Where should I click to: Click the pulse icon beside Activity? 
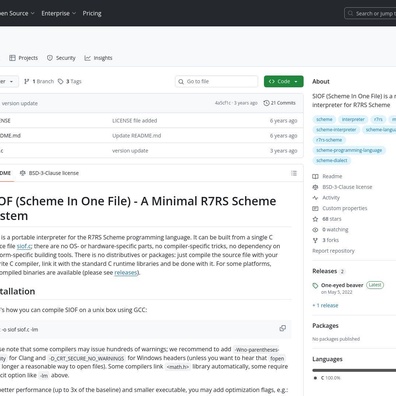click(x=315, y=198)
